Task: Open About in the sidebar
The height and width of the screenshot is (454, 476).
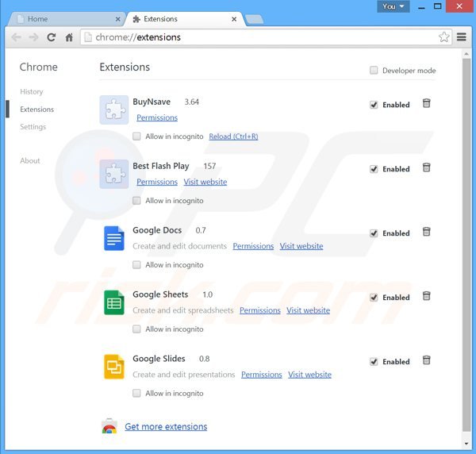Action: click(x=30, y=160)
